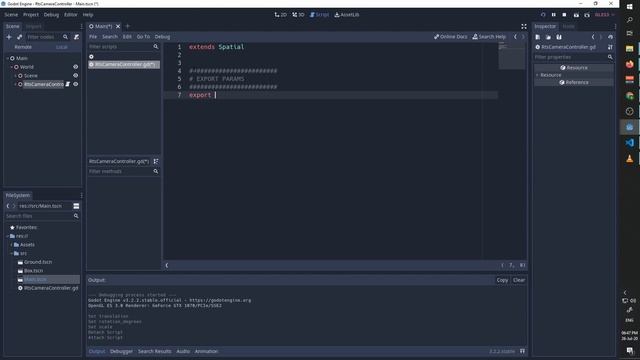Screen dimensions: 640x360
Task: Copy the output log
Action: pyautogui.click(x=502, y=280)
